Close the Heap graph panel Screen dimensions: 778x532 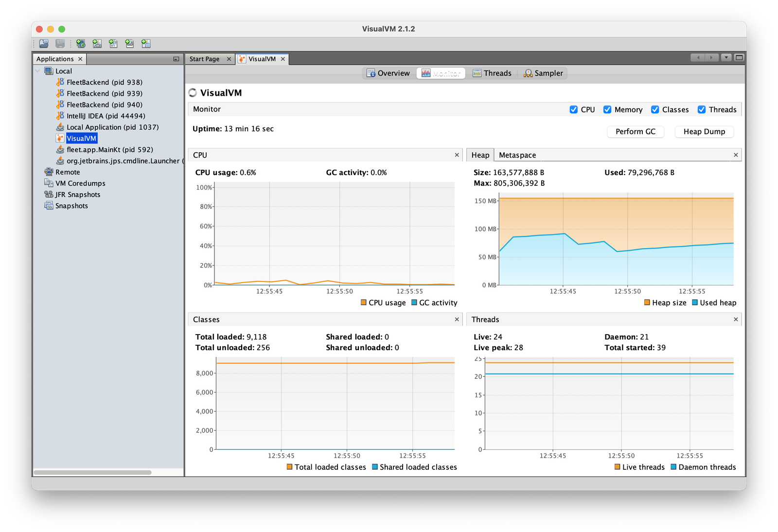coord(736,155)
